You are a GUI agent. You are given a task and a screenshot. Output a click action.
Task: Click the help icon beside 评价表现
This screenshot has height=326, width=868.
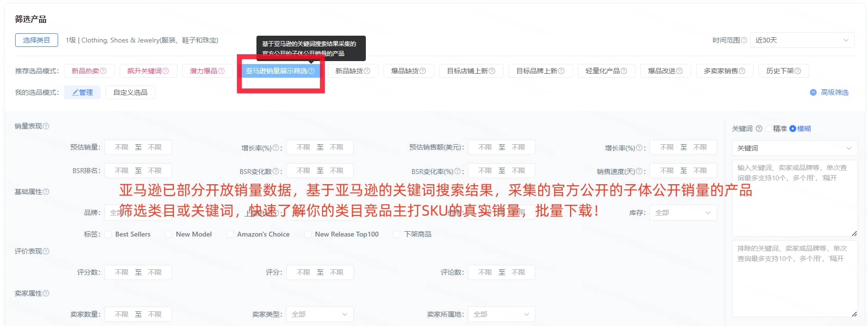[46, 251]
